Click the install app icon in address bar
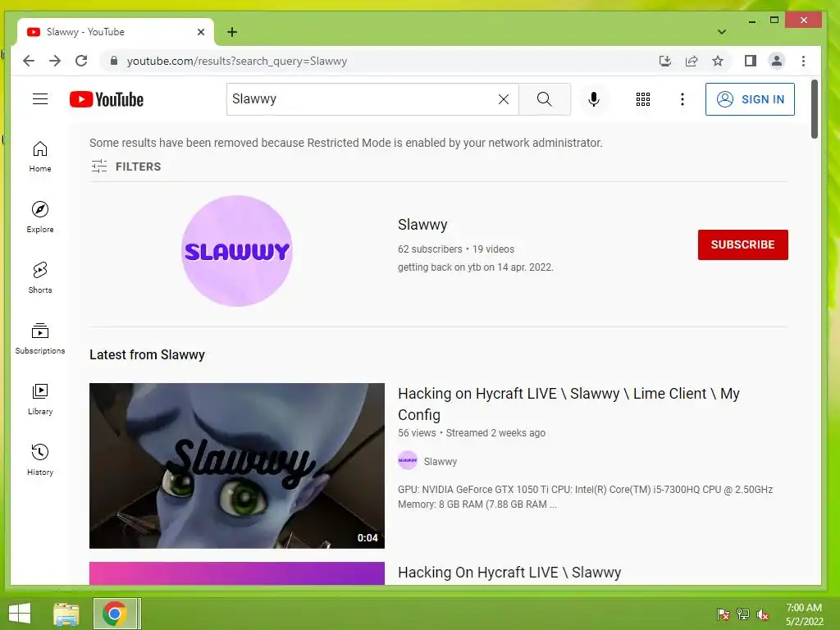 664,61
